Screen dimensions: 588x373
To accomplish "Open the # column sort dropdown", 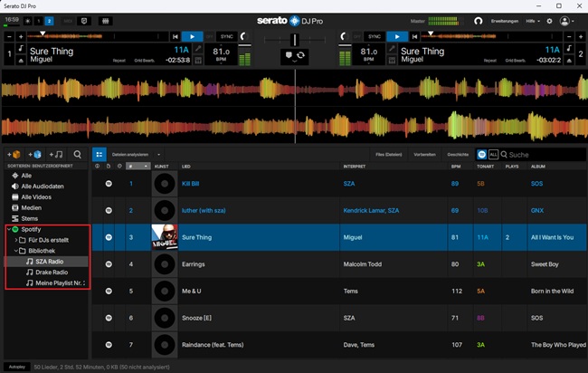I will point(146,167).
